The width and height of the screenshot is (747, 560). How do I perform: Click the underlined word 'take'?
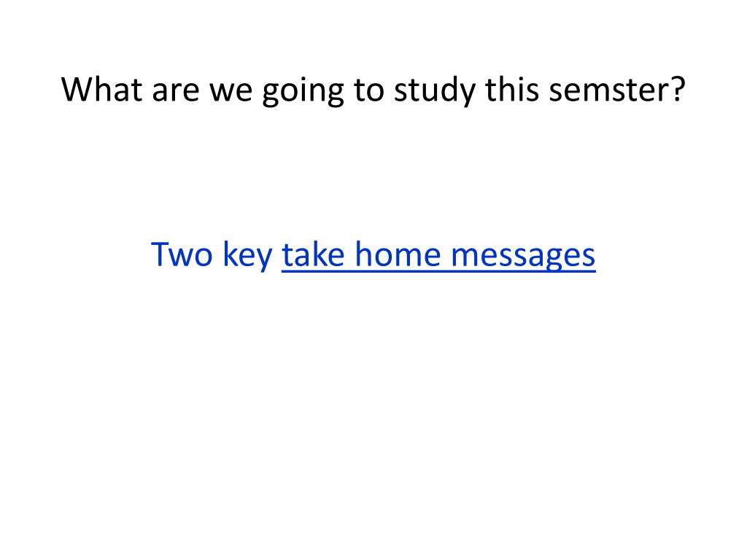[313, 254]
